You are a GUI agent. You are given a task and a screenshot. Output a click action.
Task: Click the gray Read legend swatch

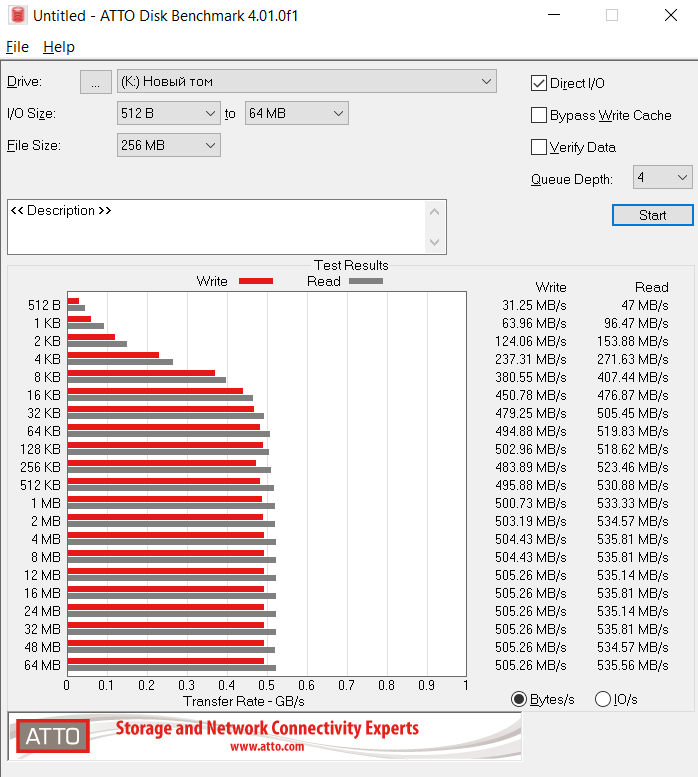click(366, 282)
